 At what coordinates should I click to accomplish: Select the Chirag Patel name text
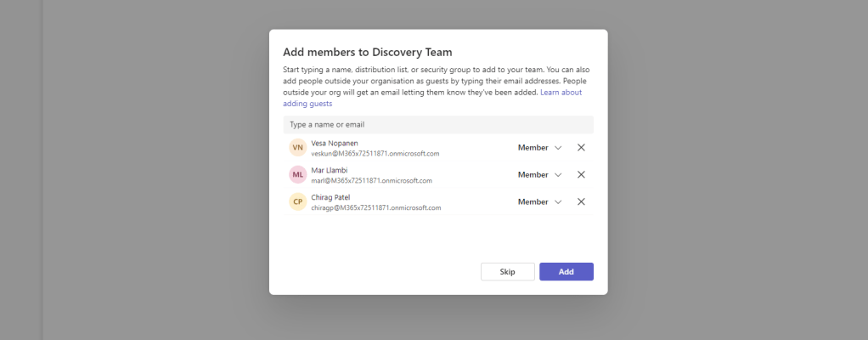(x=330, y=197)
